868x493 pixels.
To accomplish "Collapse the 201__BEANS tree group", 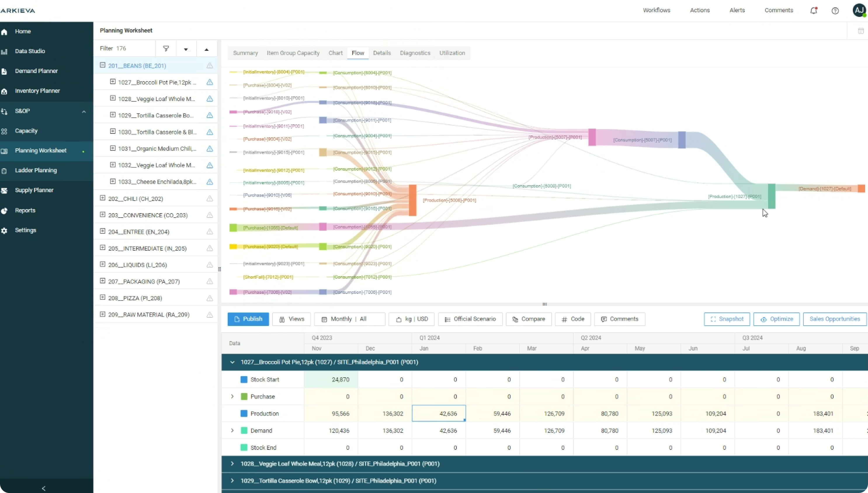I will pyautogui.click(x=103, y=65).
